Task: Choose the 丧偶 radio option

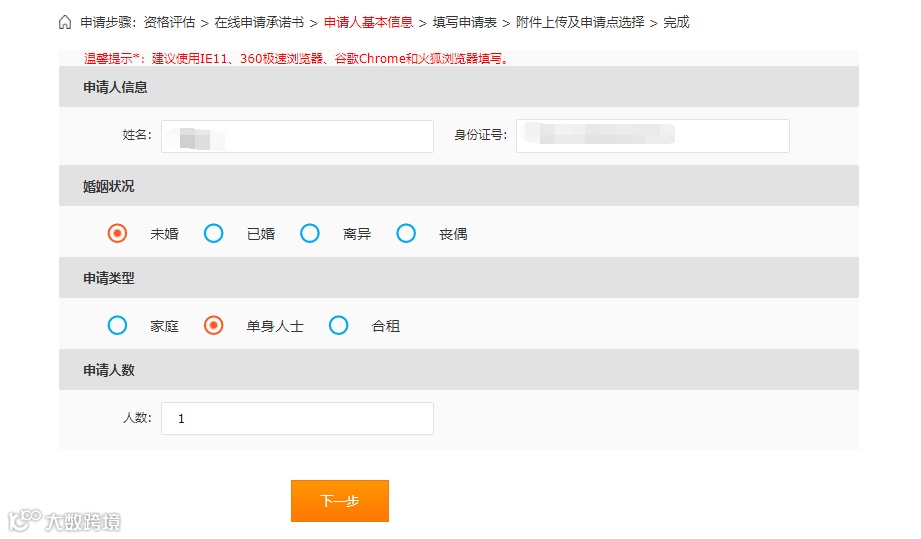Action: pyautogui.click(x=406, y=234)
